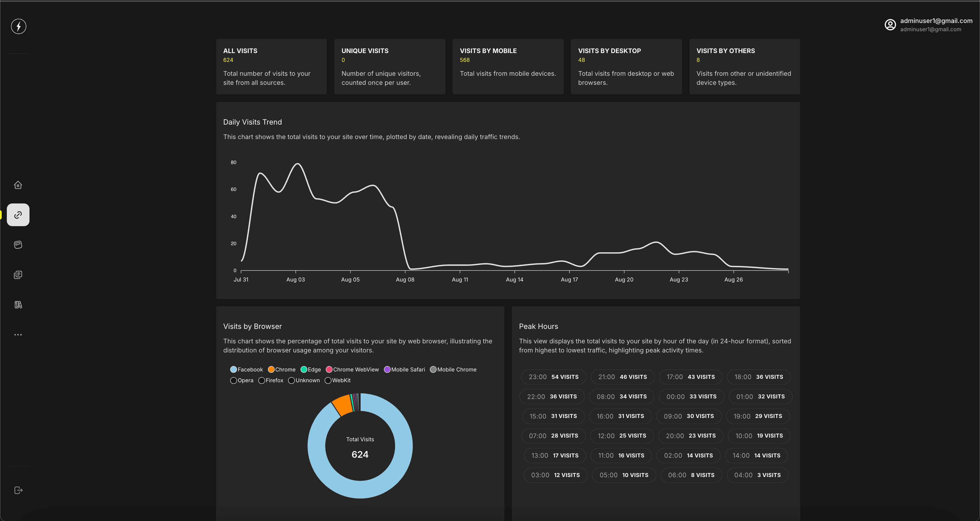Click the lightning bolt logo icon
Screen dimensions: 980x521
(18, 26)
